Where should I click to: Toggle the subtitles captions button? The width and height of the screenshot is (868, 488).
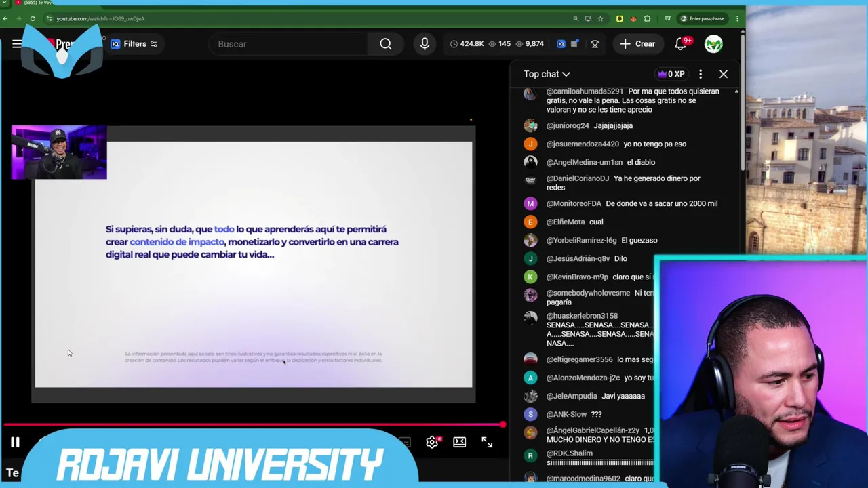pyautogui.click(x=404, y=443)
